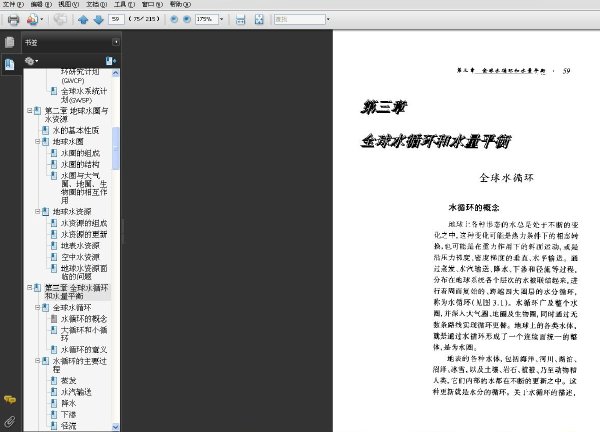The width and height of the screenshot is (600, 432).
Task: Select the 全球水系统计划(GWSP) bookmark
Action: click(84, 95)
